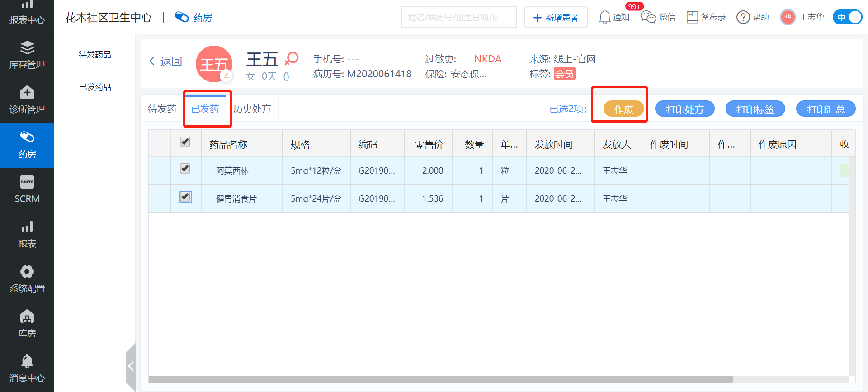This screenshot has height=392, width=868.
Task: Click the 99+ notification badge
Action: click(x=634, y=6)
